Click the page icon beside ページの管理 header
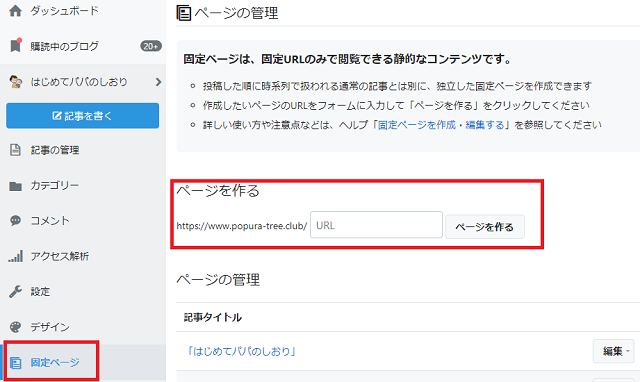 (x=184, y=13)
